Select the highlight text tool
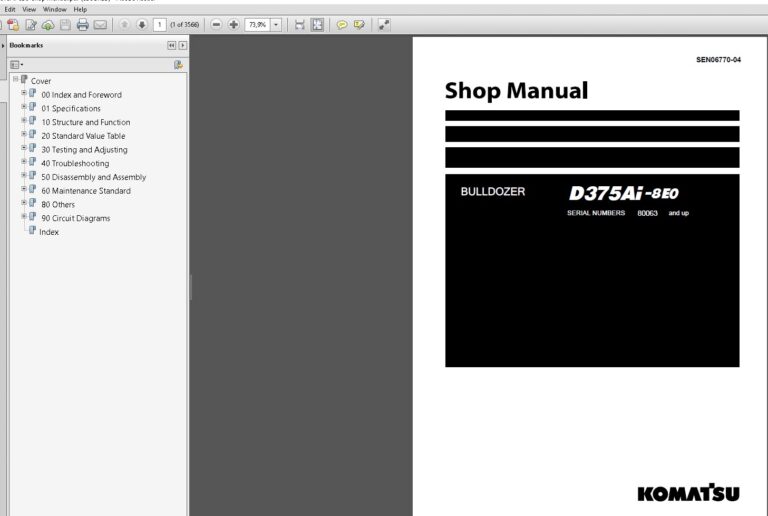The width and height of the screenshot is (768, 516). 359,24
